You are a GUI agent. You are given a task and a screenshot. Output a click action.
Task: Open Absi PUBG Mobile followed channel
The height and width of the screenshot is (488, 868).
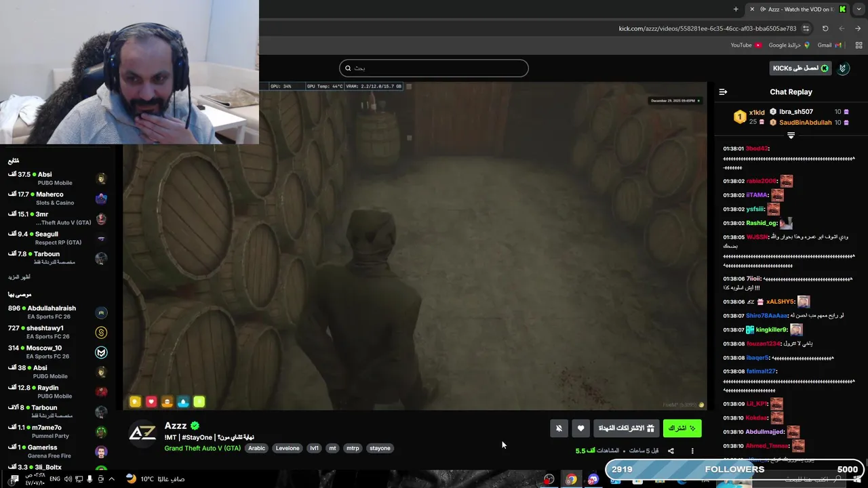[x=58, y=179]
